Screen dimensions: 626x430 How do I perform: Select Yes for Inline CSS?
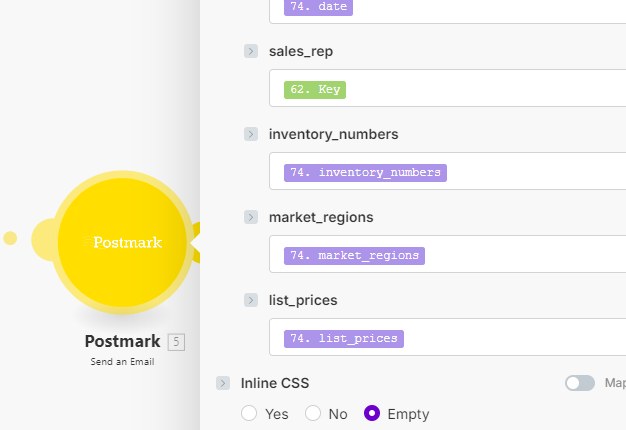249,413
